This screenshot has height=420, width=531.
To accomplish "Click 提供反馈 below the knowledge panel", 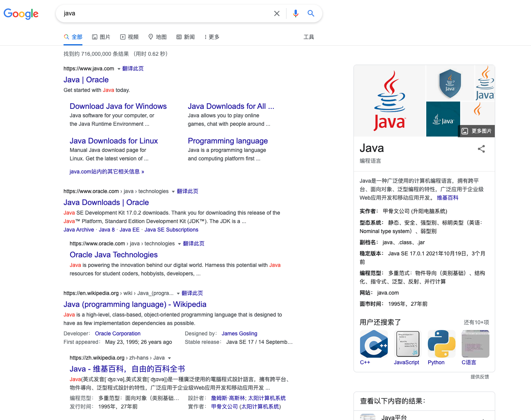I will tap(480, 377).
